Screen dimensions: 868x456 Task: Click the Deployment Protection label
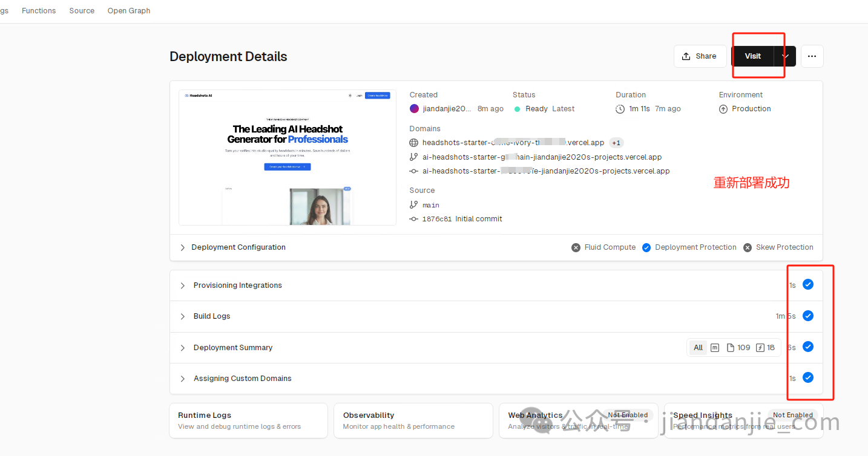(695, 247)
